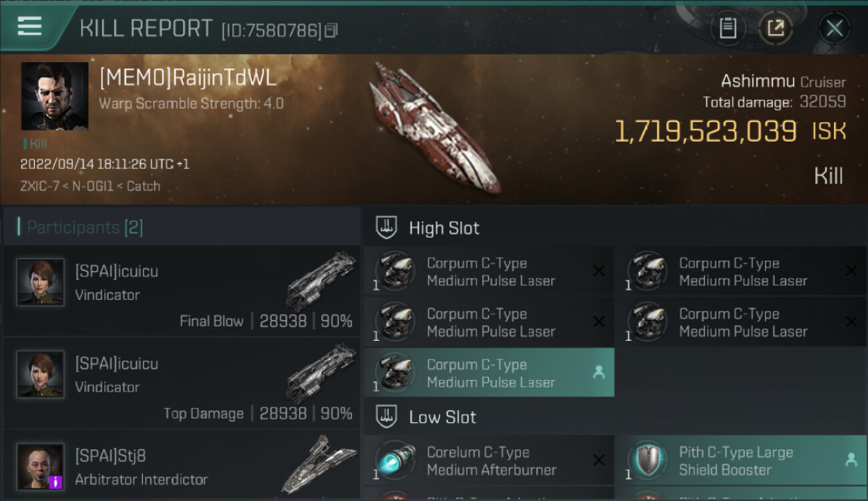This screenshot has height=501, width=868.
Task: Open Stj8 pilot portrait
Action: (41, 466)
